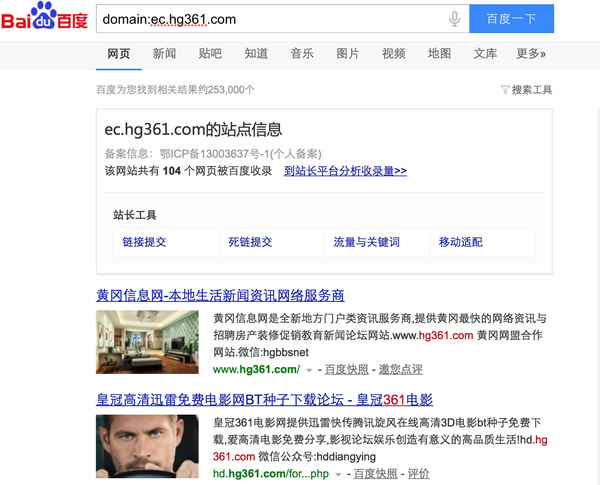The image size is (600, 485).
Task: Click the Baidu logo
Action: [44, 16]
